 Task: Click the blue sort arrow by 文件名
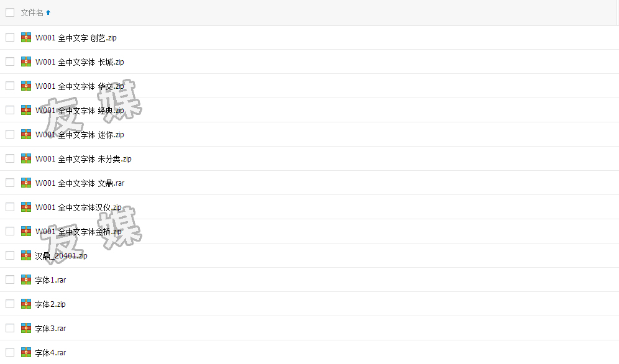pos(48,12)
